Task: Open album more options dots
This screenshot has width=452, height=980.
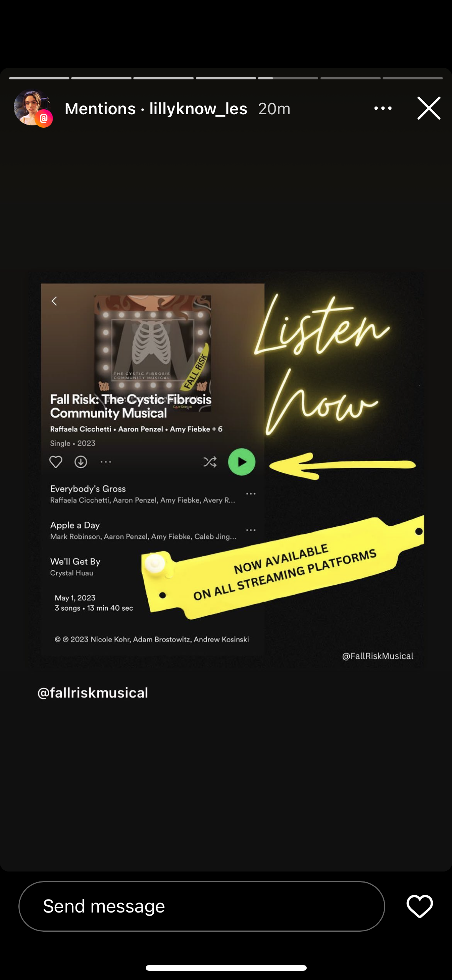Action: (106, 462)
